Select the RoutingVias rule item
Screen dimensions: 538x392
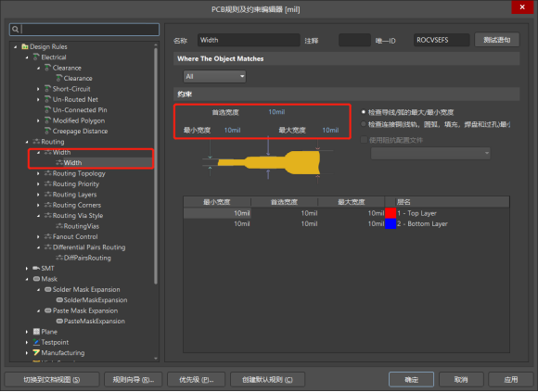click(81, 226)
